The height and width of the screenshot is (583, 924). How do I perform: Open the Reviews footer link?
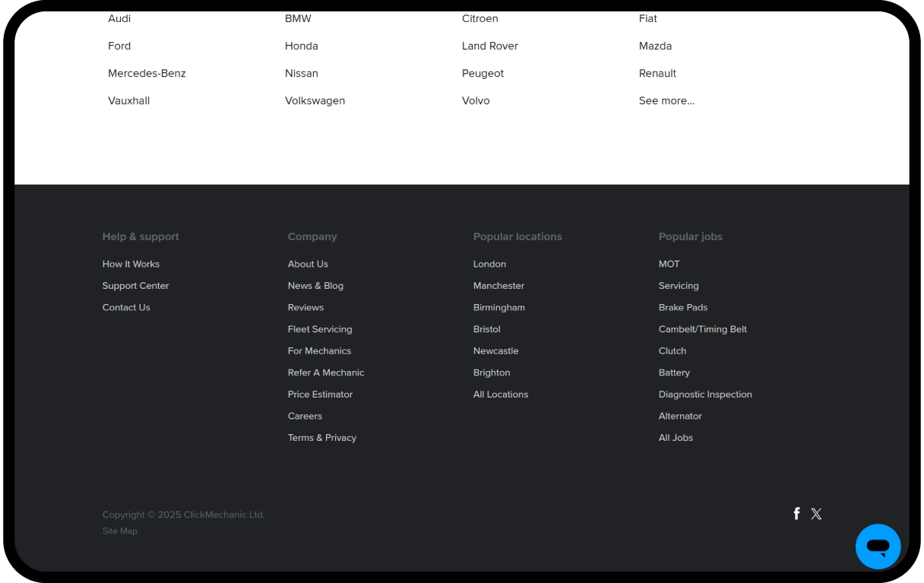[x=305, y=307]
